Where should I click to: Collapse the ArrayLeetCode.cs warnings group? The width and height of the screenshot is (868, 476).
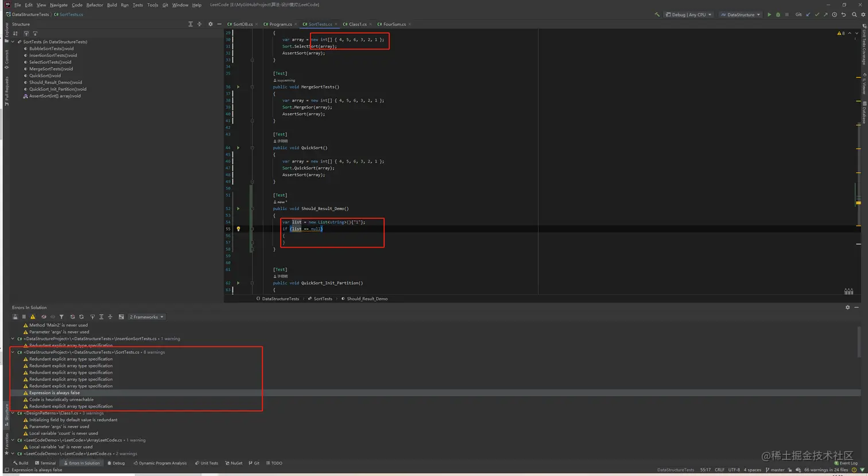(13, 440)
